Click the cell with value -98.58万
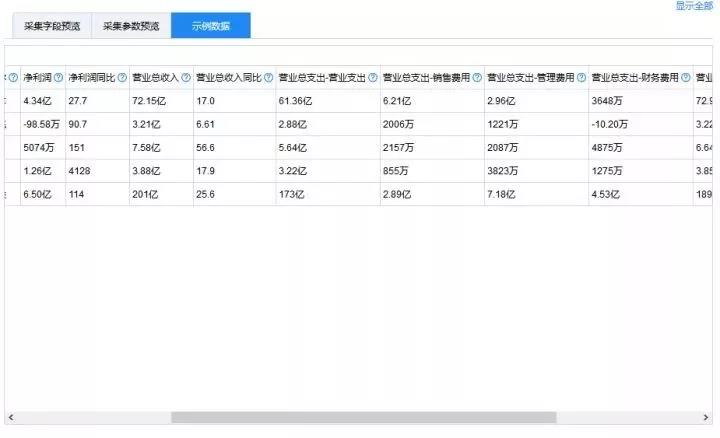This screenshot has width=720, height=438. click(43, 124)
